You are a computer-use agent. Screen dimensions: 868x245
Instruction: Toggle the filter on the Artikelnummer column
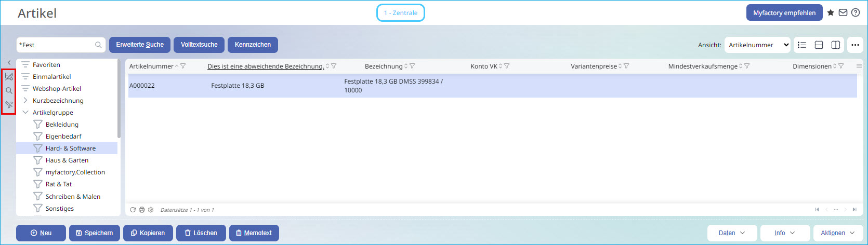point(183,66)
